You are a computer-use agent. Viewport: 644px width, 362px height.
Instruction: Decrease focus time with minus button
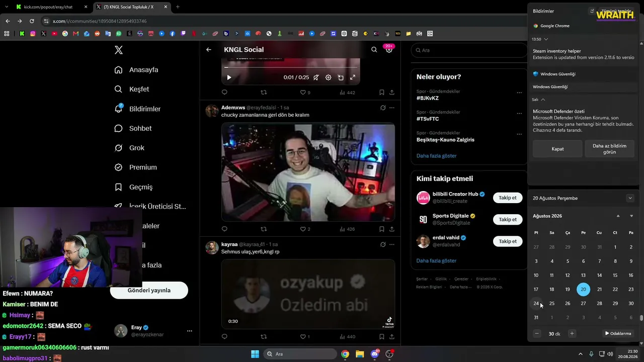pos(537,333)
